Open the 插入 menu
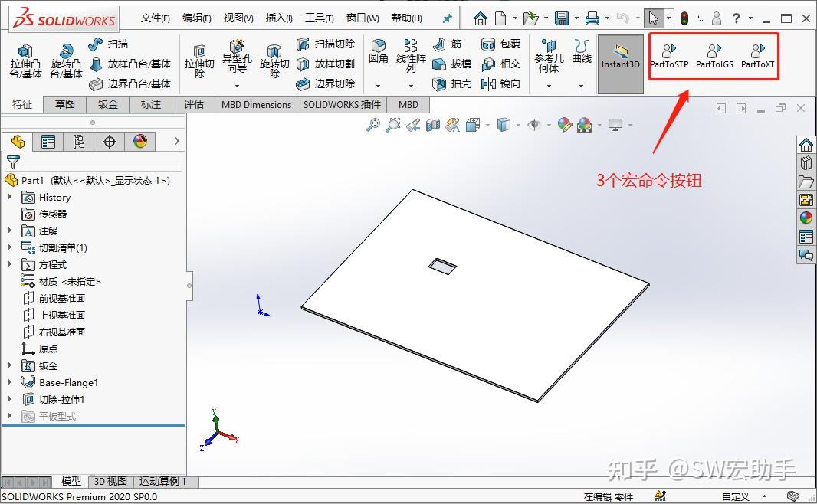Viewport: 817px width, 504px height. 278,18
